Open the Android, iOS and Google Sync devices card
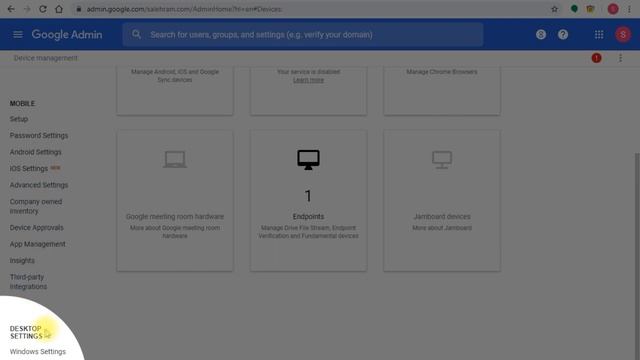Screen dimensions: 640x360 coord(175,91)
